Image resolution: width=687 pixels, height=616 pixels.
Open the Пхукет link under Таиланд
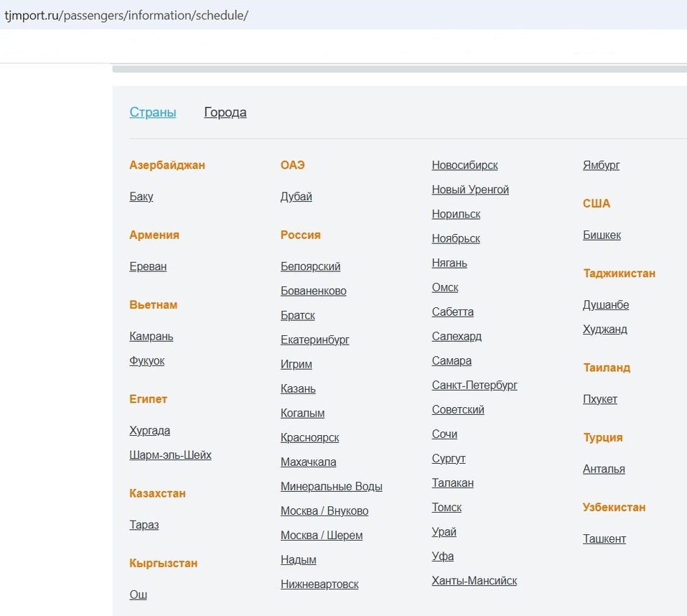pos(599,399)
